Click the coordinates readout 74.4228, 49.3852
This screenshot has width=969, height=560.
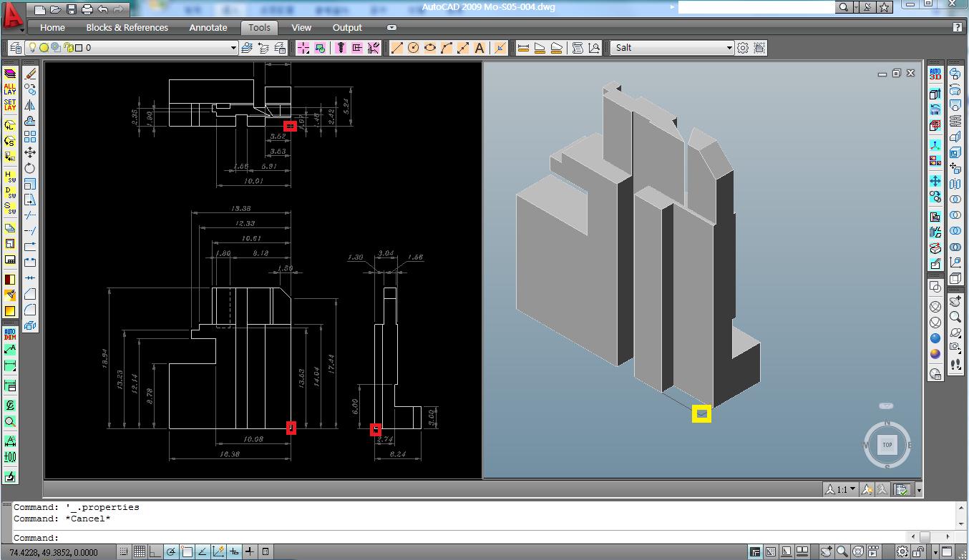[x=54, y=552]
